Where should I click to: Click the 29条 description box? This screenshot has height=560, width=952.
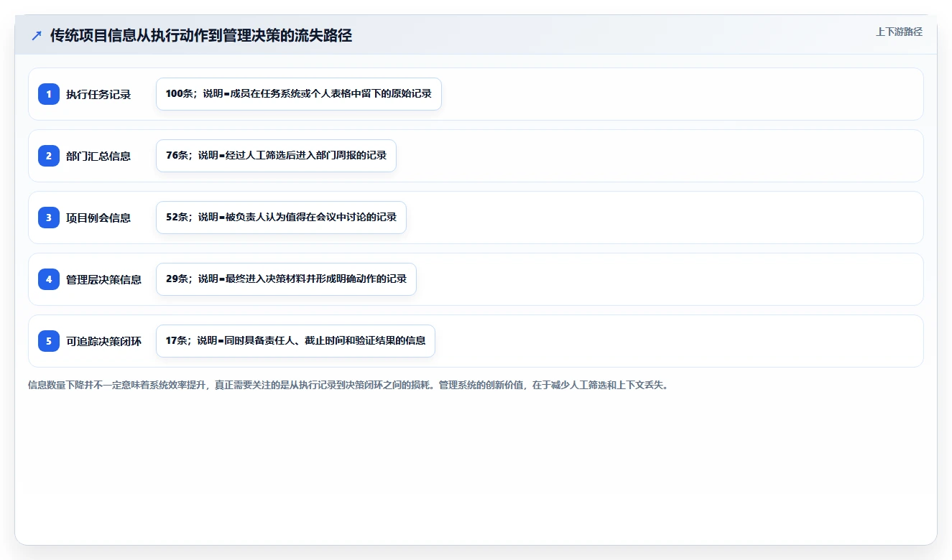(x=286, y=279)
